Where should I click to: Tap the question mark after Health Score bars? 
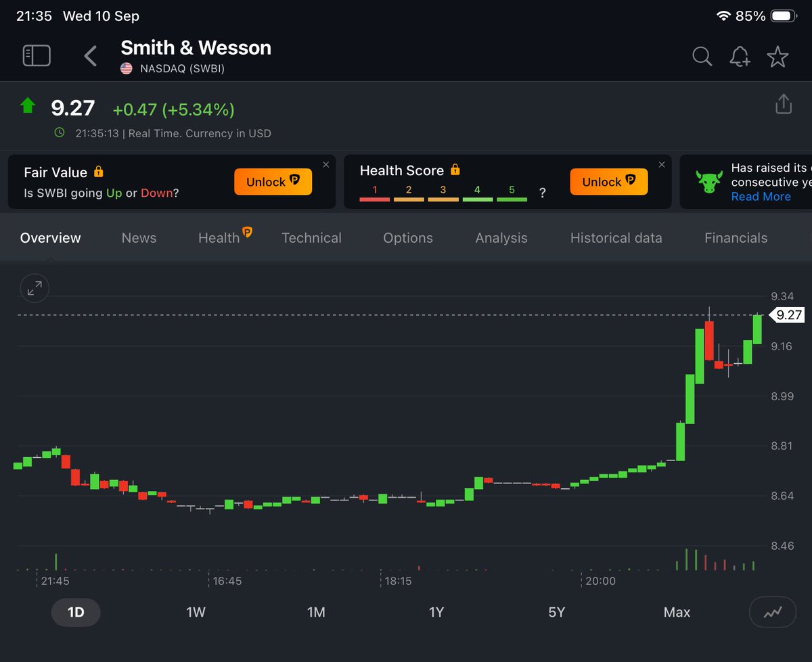542,193
